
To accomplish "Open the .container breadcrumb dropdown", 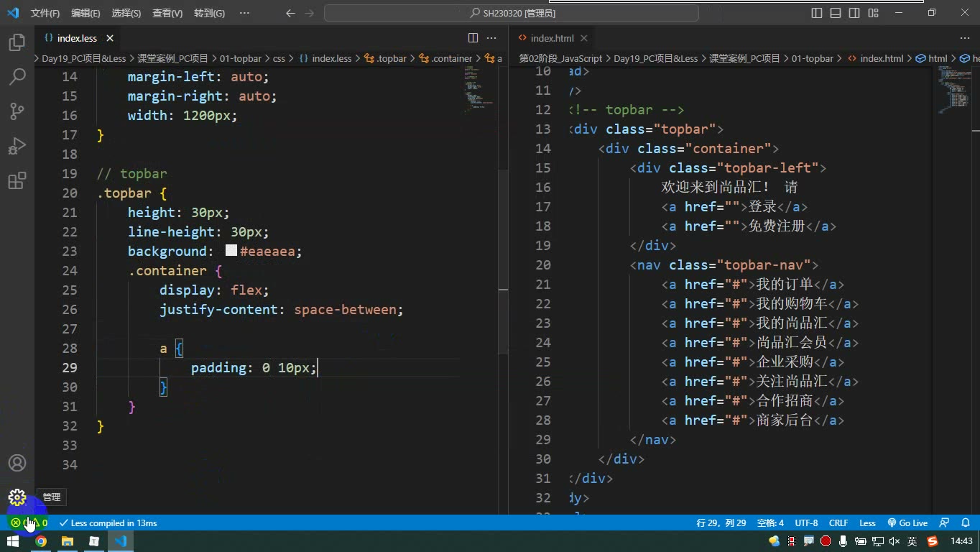I will click(446, 58).
